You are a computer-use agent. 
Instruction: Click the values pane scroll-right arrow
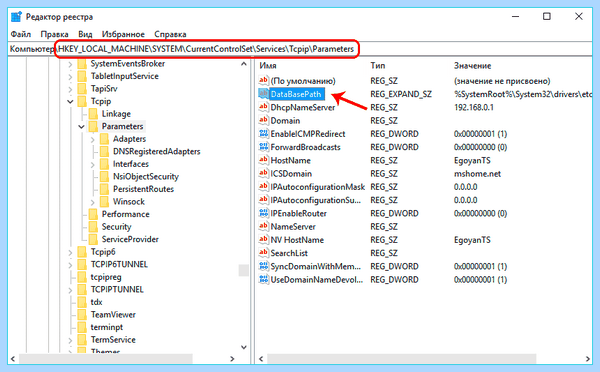(x=587, y=359)
